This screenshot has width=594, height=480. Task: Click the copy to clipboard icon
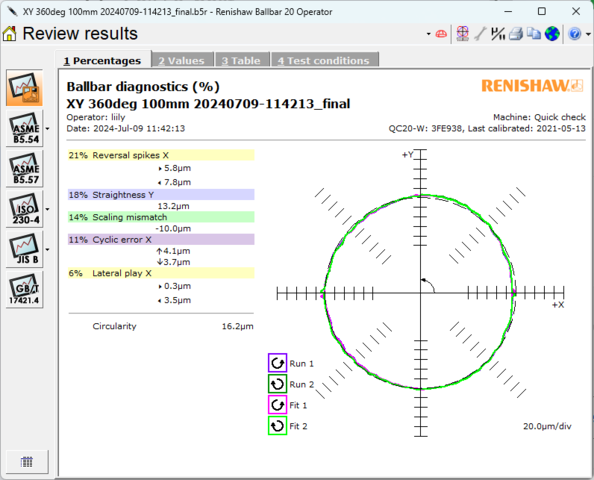click(534, 34)
